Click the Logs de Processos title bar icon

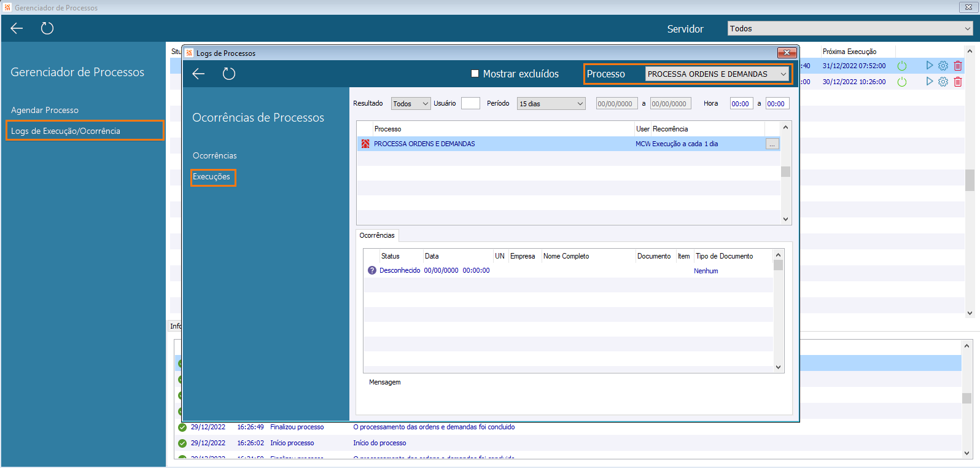click(189, 53)
